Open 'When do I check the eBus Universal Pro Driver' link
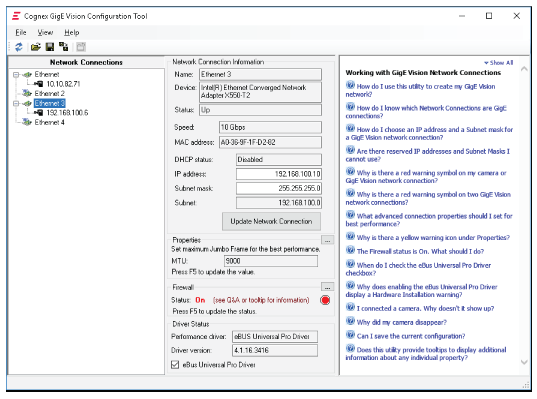Screen dimensions: 537x399 coord(418,269)
